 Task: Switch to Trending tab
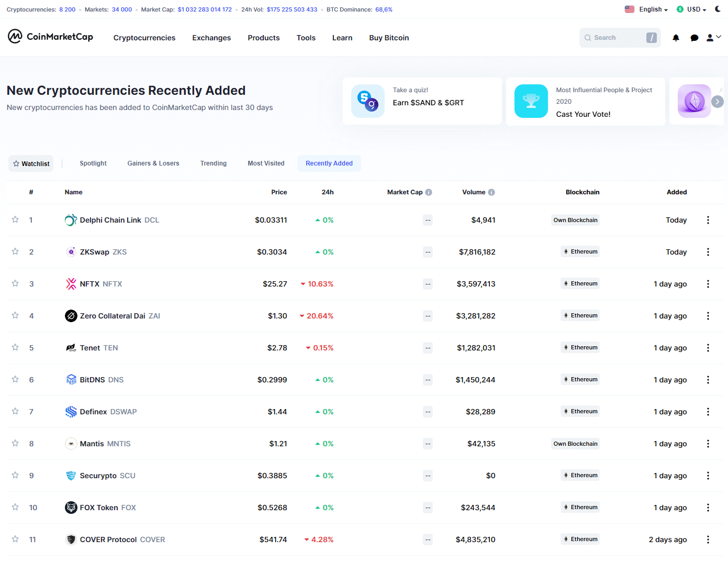[214, 163]
